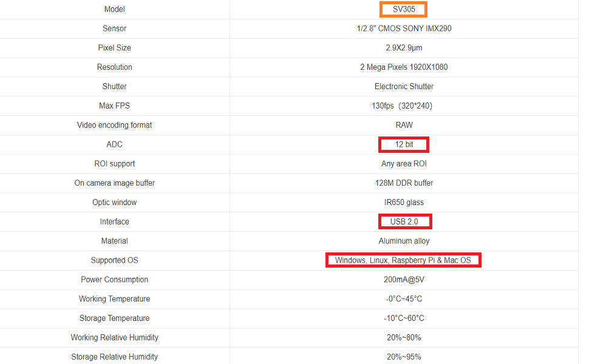Click the Windows, Linux, Raspberry Pi & Mac OS text
Image resolution: width=589 pixels, height=364 pixels.
pyautogui.click(x=403, y=260)
